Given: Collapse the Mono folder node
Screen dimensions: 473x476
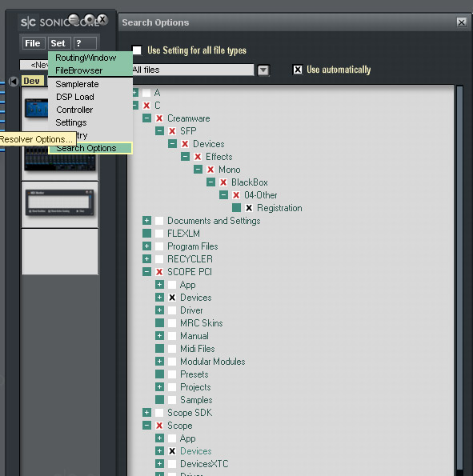Looking at the screenshot, I should 198,170.
